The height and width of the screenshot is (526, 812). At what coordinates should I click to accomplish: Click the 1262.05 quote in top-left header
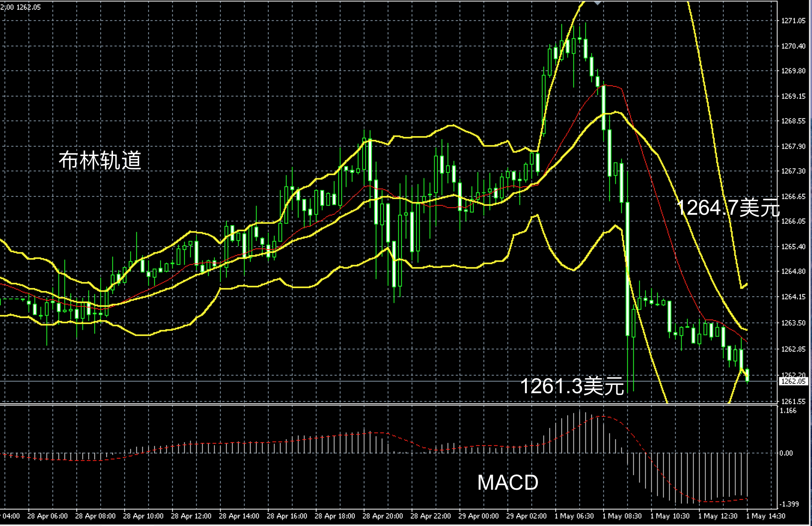pos(28,7)
